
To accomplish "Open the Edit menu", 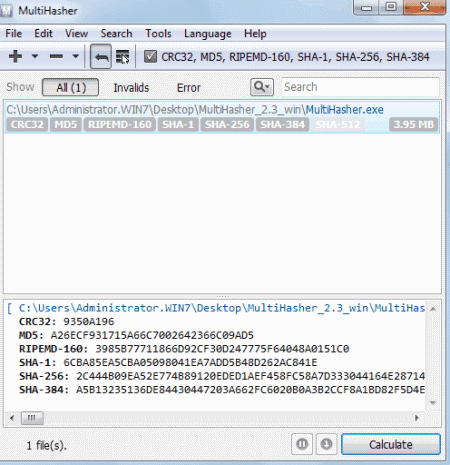I will point(43,34).
